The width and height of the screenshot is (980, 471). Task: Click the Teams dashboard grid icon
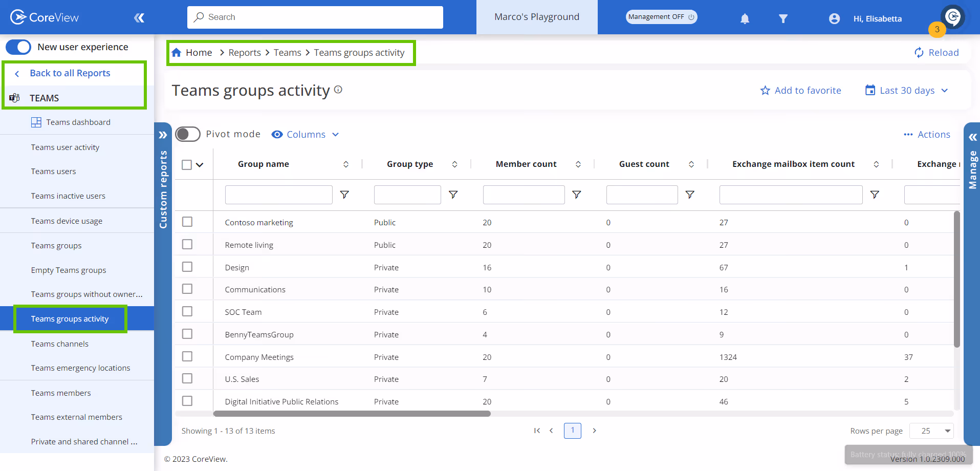pos(36,122)
